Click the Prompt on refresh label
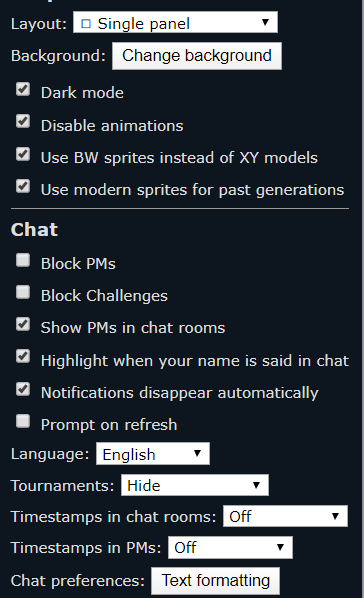Image resolution: width=364 pixels, height=598 pixels. point(109,425)
